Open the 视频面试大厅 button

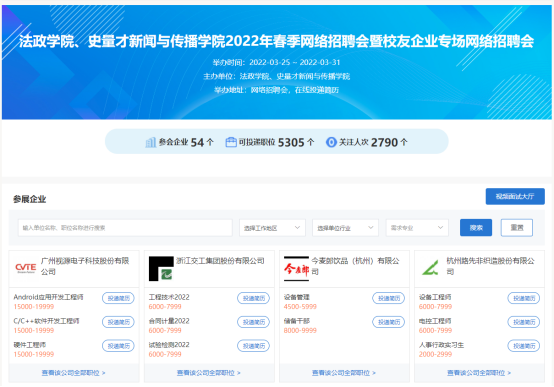pos(515,197)
